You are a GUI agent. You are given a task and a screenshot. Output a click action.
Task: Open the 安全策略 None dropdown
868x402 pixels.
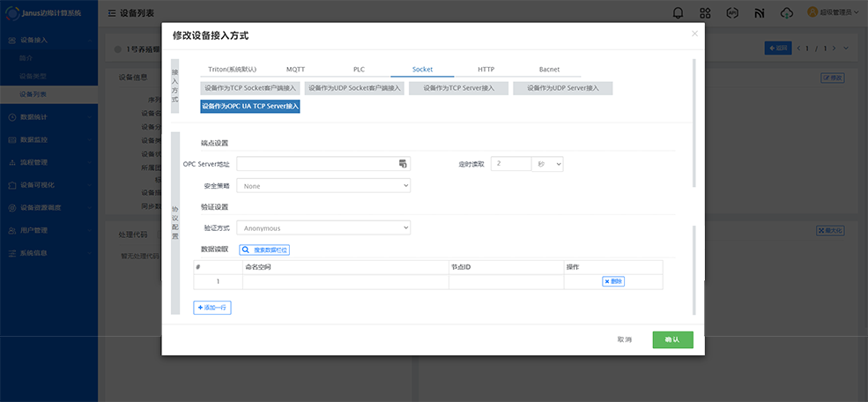click(x=323, y=186)
